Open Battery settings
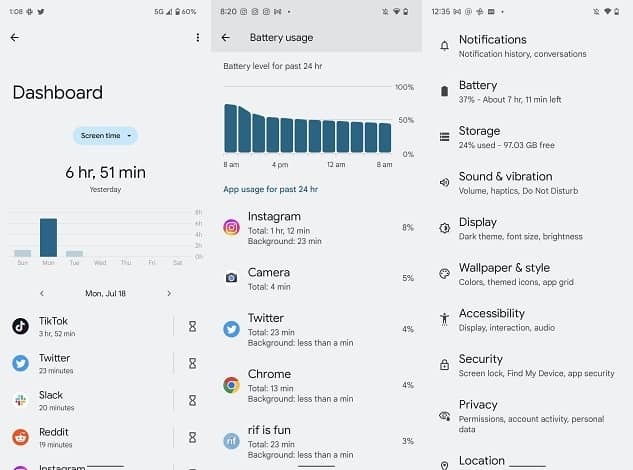 (528, 92)
